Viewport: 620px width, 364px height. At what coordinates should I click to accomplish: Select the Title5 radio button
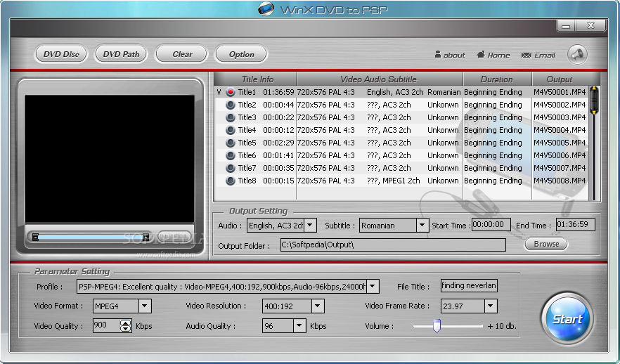(231, 143)
